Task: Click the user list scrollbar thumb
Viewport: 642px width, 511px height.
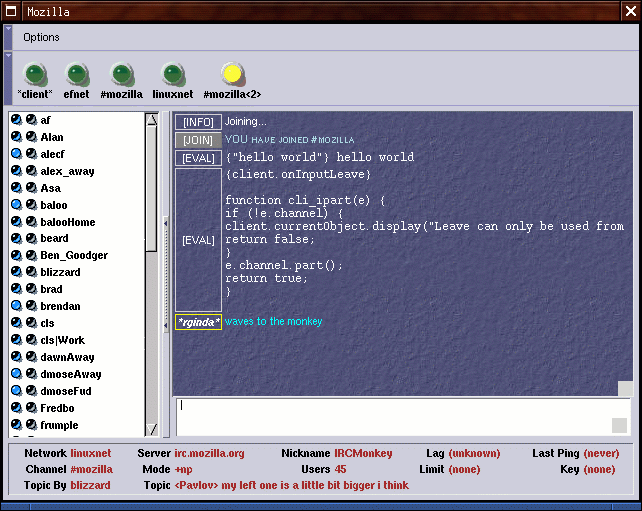Action: click(151, 189)
